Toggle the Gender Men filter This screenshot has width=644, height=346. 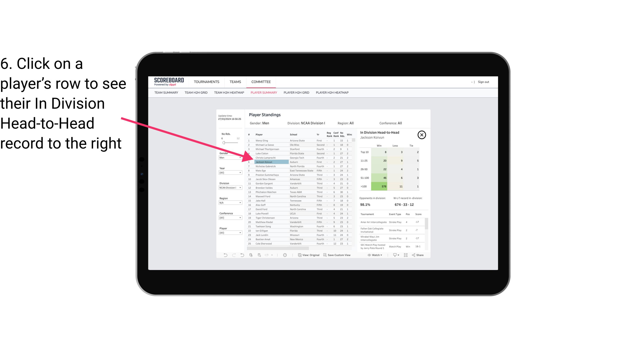tap(229, 157)
